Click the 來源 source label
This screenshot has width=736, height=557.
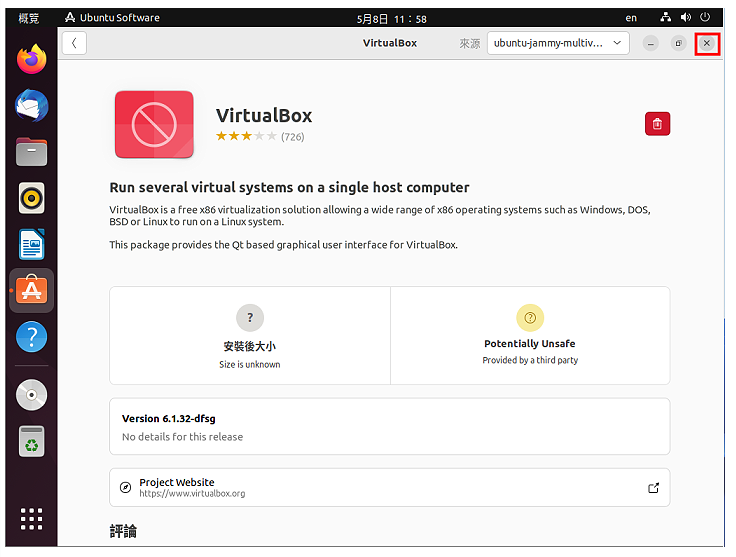pyautogui.click(x=469, y=44)
